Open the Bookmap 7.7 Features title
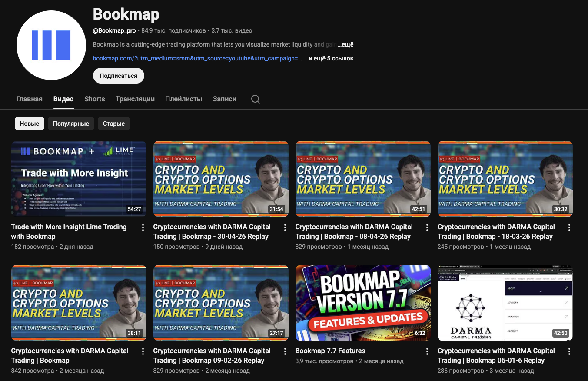The image size is (588, 381). pos(330,351)
